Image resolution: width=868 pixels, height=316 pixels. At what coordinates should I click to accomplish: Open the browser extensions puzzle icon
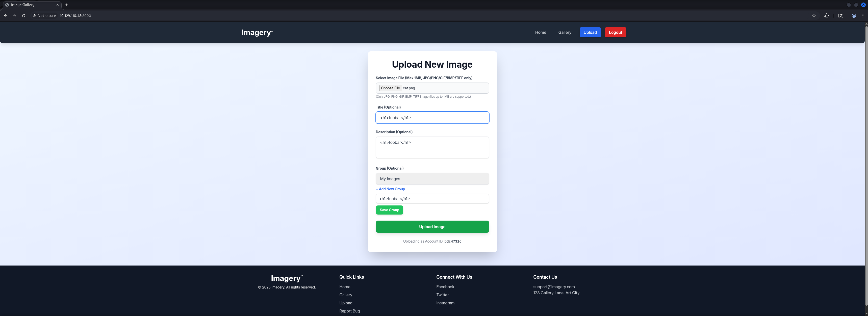coord(827,15)
